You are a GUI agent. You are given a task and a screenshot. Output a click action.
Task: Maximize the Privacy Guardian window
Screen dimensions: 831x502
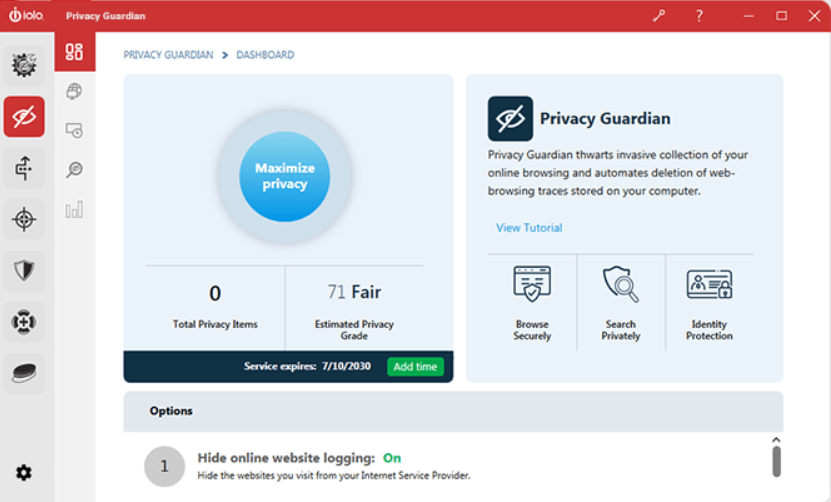(x=781, y=16)
